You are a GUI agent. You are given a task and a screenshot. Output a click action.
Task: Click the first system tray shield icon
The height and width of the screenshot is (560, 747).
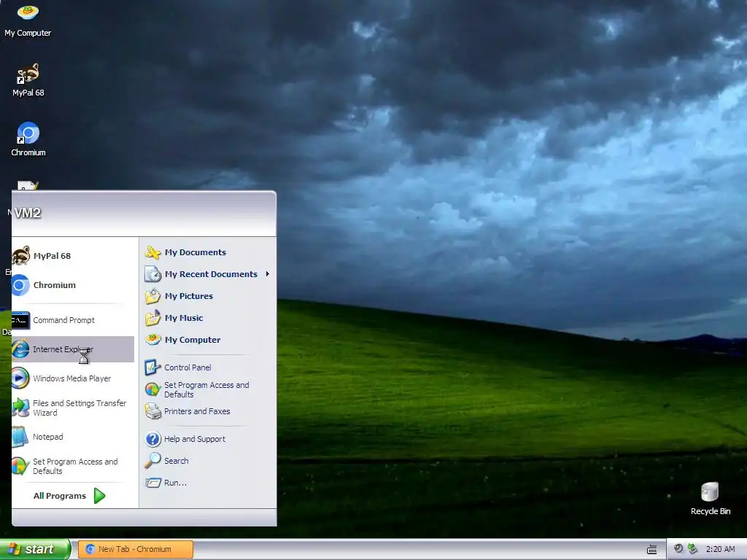click(x=678, y=549)
